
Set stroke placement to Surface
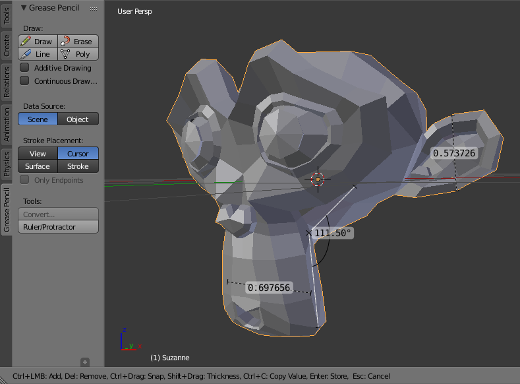(38, 166)
